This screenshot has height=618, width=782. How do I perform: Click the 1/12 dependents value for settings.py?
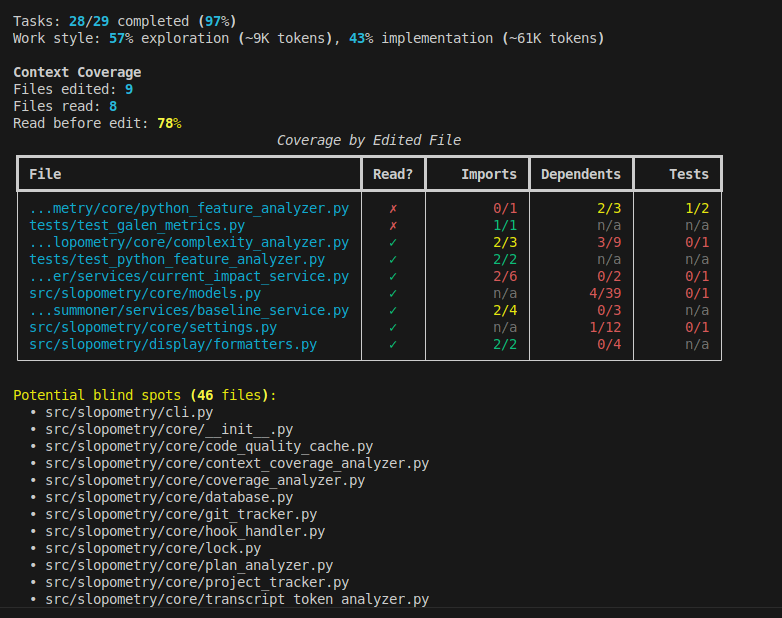pos(605,327)
